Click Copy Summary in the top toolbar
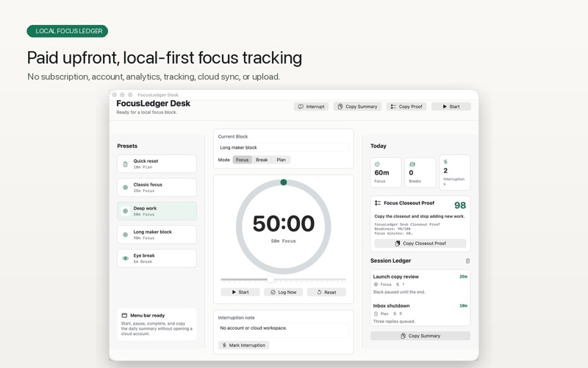The width and height of the screenshot is (588, 368). (x=357, y=107)
